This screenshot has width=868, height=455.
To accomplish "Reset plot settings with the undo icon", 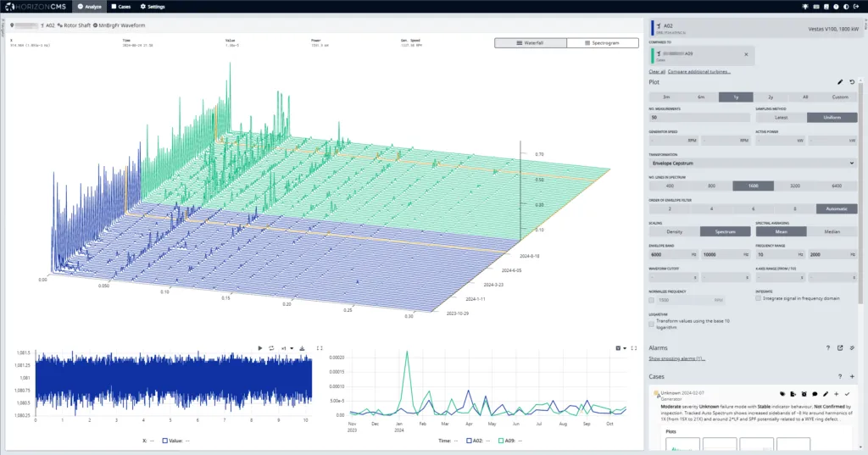I will (852, 82).
